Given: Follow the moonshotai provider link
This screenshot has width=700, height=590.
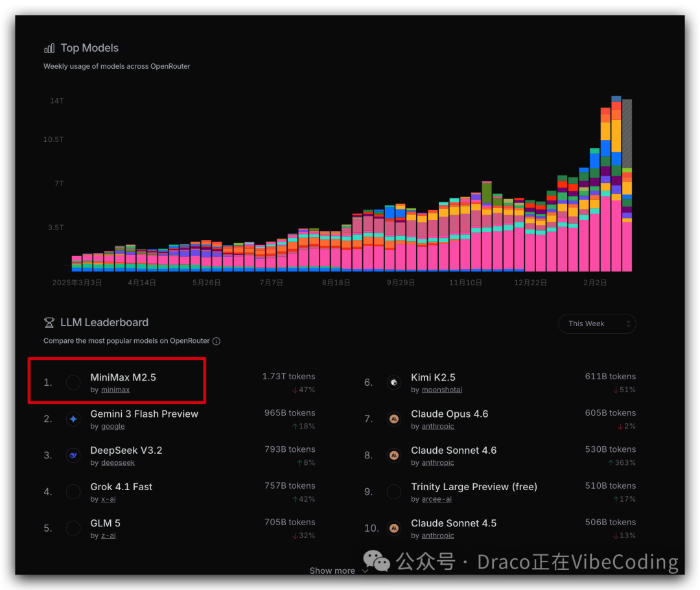Looking at the screenshot, I should point(442,390).
